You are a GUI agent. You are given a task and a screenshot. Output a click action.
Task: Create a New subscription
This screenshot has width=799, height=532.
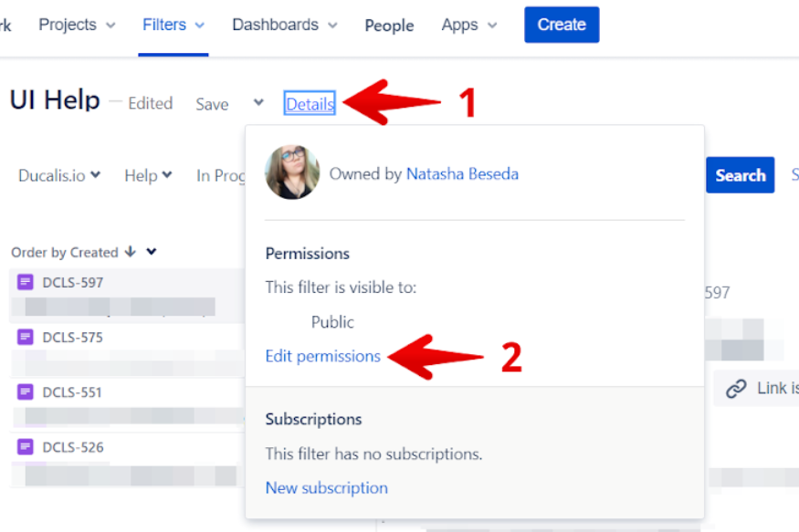tap(326, 488)
